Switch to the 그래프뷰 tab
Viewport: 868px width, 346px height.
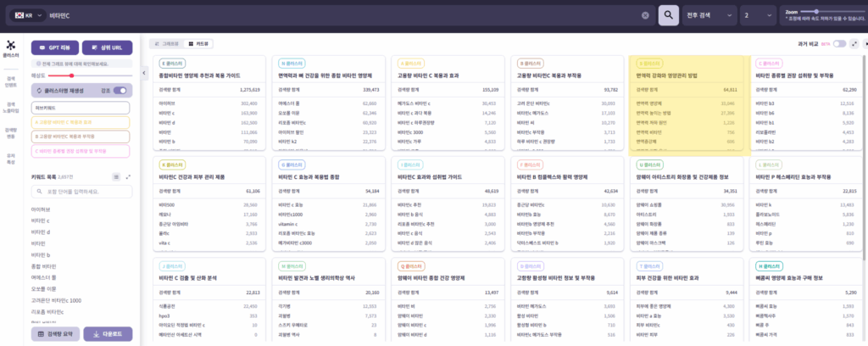click(x=166, y=43)
